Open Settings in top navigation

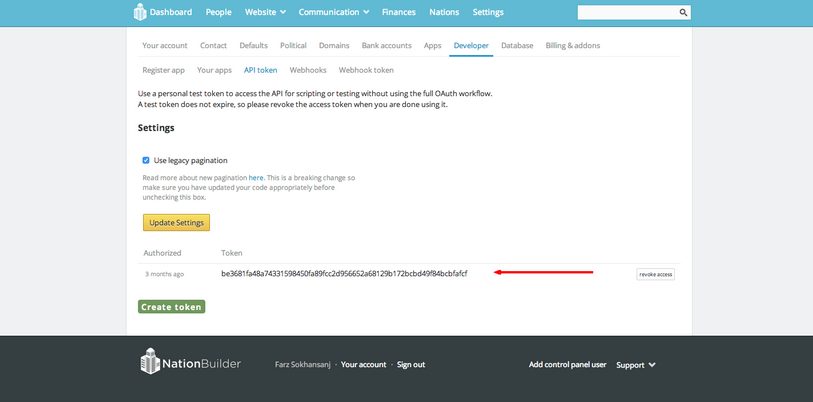click(x=488, y=12)
